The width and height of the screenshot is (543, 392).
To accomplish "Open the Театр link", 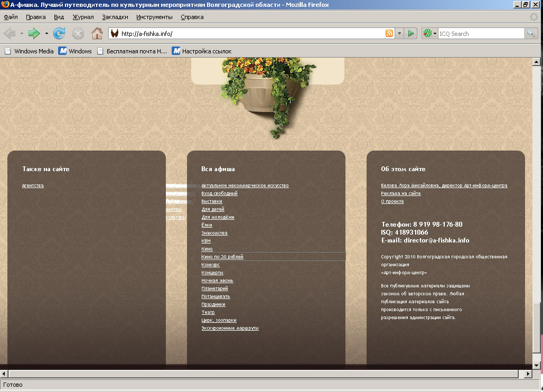I will pyautogui.click(x=208, y=312).
